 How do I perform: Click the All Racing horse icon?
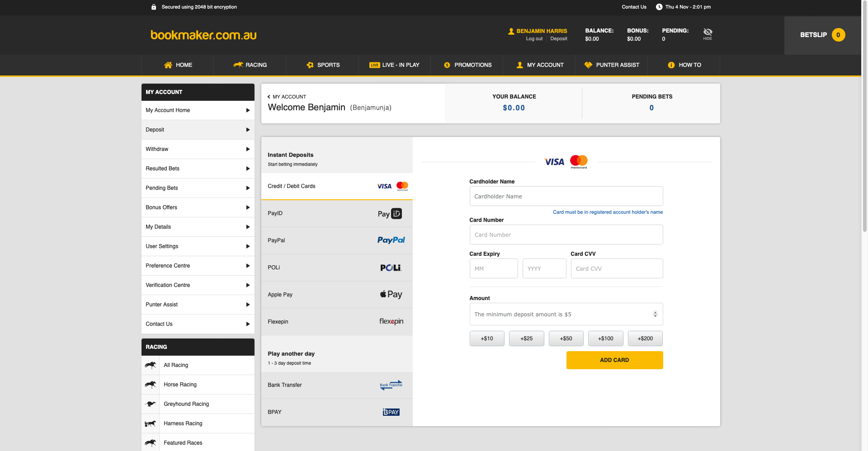pyautogui.click(x=151, y=365)
